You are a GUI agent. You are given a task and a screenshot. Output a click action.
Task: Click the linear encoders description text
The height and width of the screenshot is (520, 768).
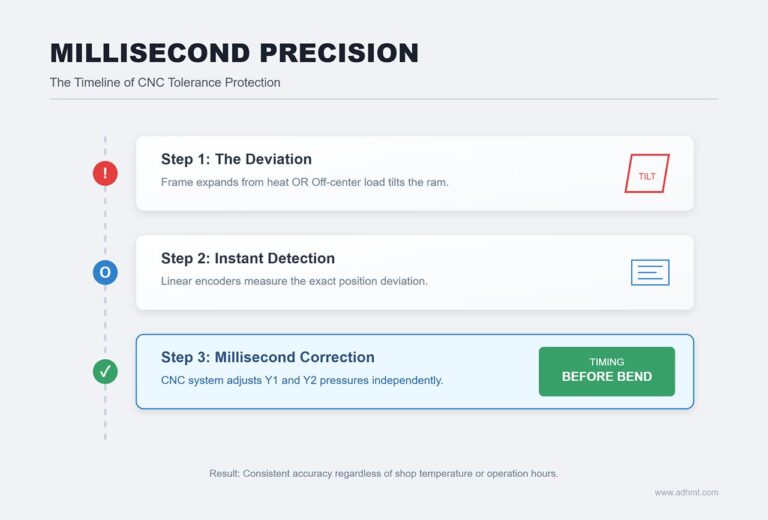point(294,281)
